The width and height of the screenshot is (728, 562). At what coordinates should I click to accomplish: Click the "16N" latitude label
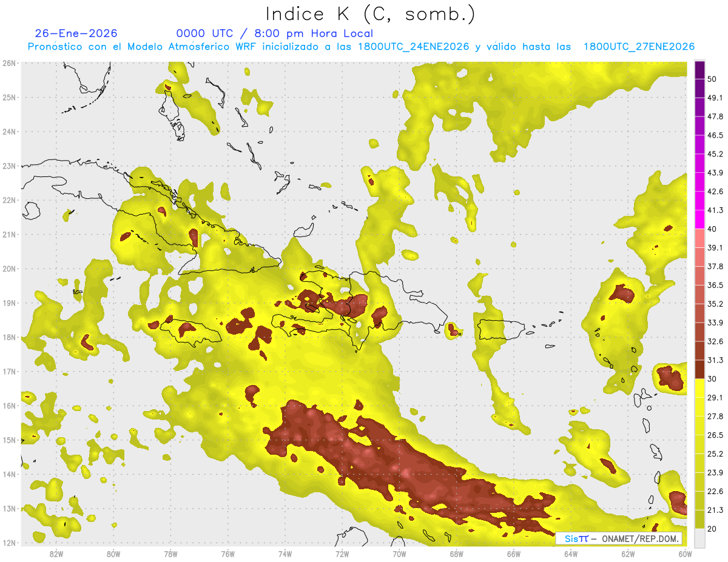[9, 406]
